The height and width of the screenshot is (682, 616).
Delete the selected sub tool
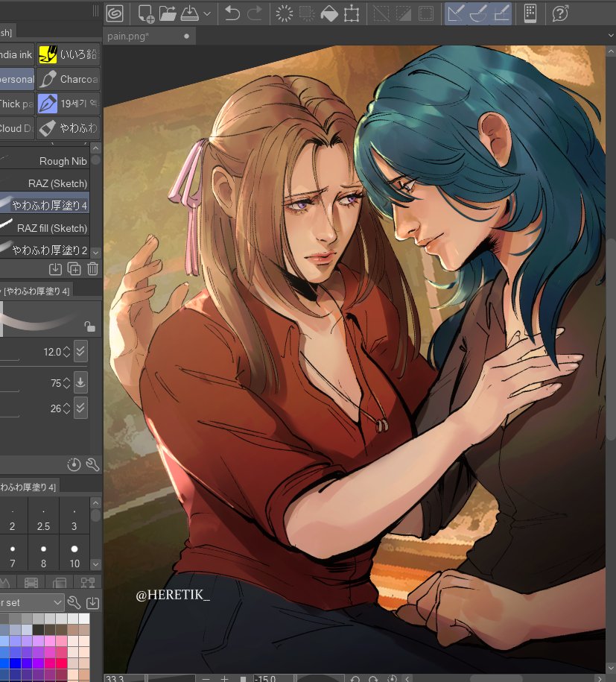(x=92, y=269)
